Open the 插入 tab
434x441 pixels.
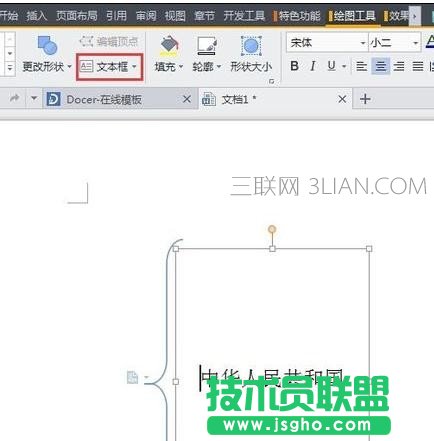[x=37, y=16]
